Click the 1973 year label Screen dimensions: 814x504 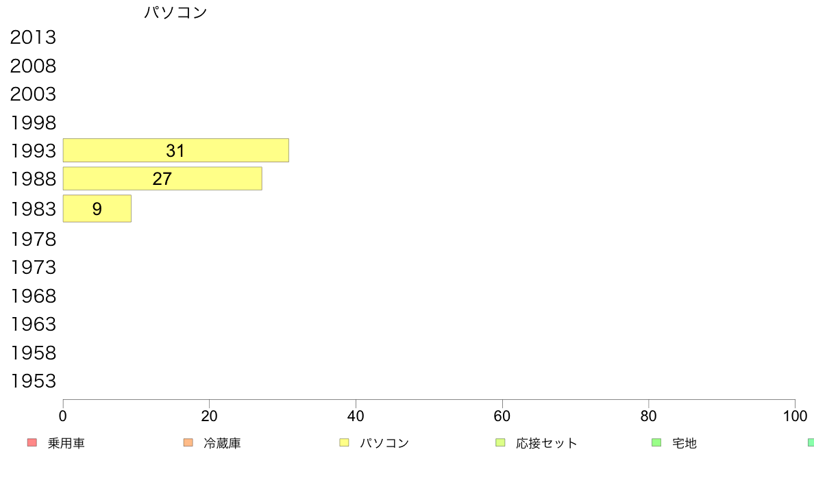click(33, 267)
